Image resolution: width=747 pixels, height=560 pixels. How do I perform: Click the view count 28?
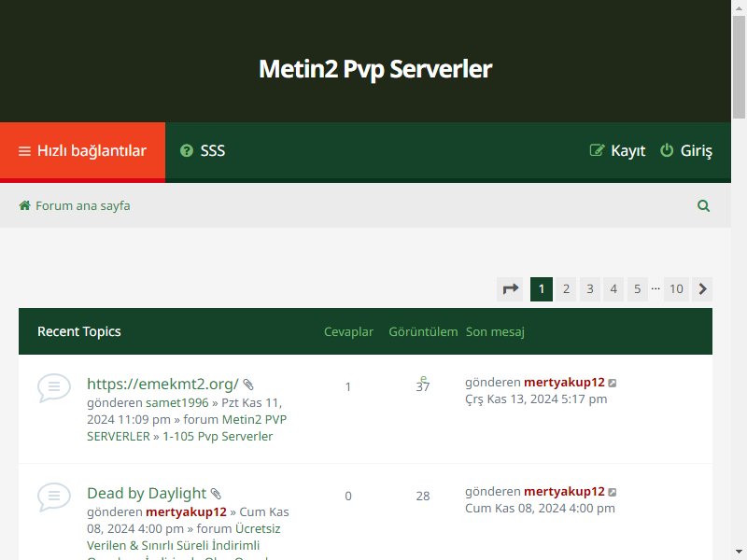click(x=423, y=497)
